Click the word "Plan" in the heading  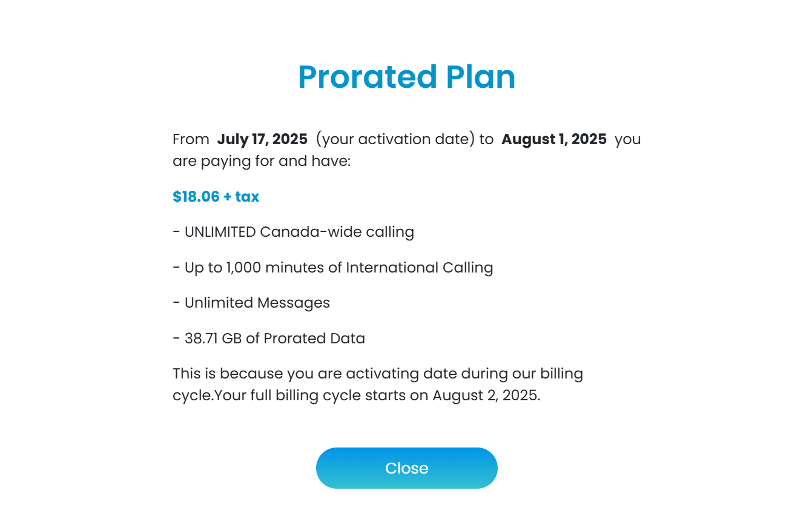click(481, 77)
